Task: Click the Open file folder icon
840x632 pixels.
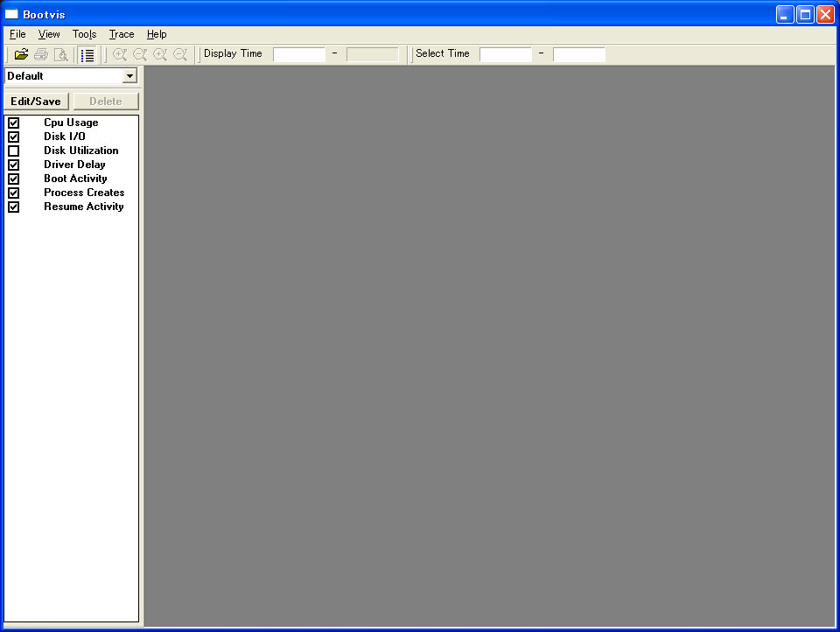Action: click(22, 54)
